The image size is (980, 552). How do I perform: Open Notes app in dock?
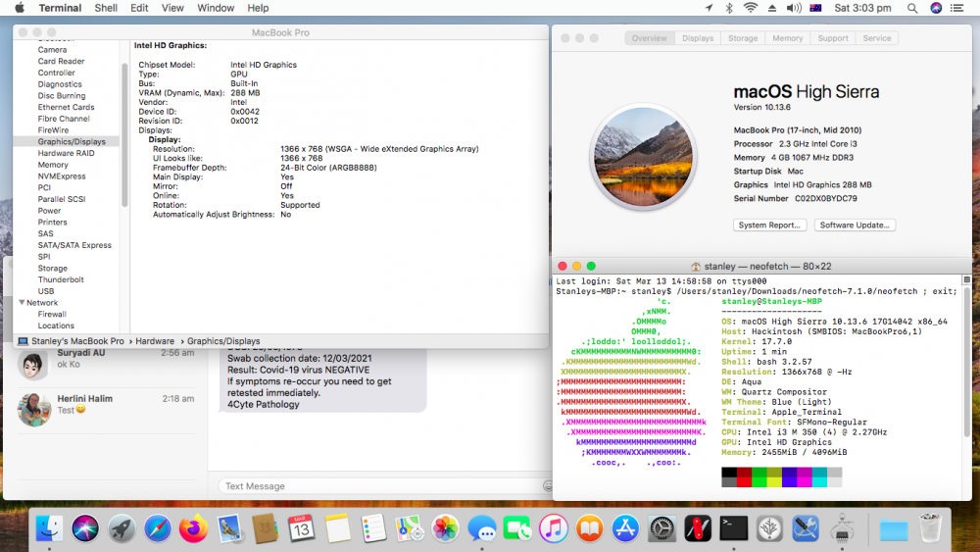337,528
